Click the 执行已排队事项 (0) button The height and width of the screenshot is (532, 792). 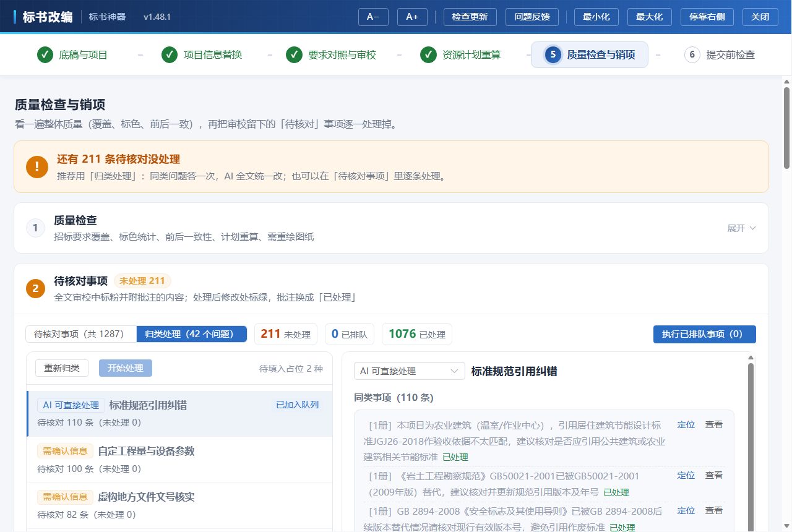(705, 334)
